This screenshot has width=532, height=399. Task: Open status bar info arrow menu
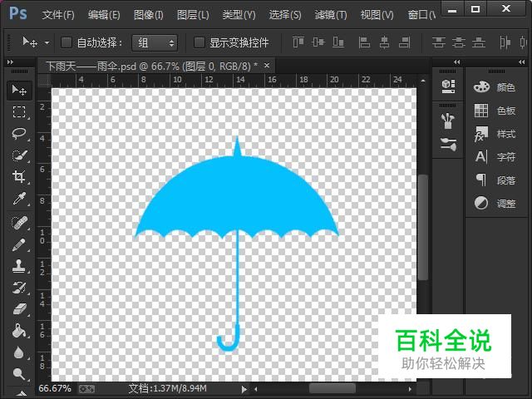(244, 389)
